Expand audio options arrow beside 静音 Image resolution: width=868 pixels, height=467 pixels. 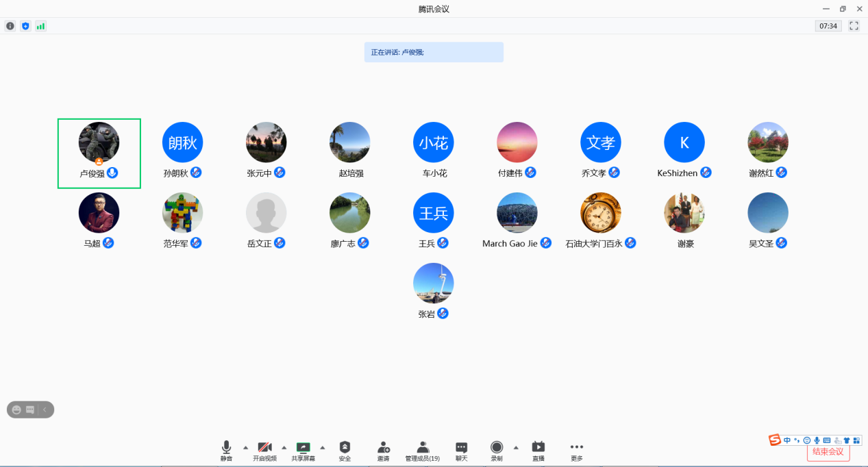click(x=246, y=447)
